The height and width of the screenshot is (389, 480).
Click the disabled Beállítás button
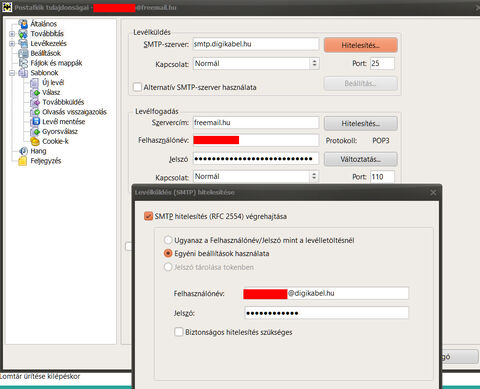click(x=361, y=83)
